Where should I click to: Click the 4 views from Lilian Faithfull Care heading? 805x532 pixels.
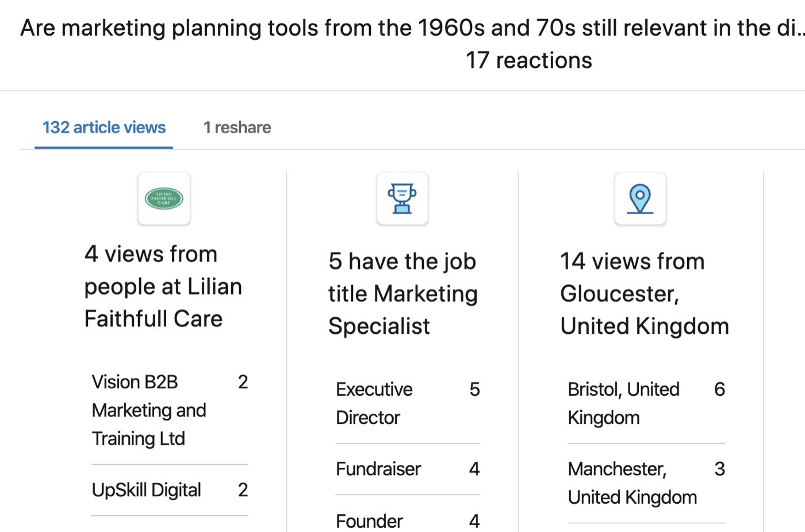pyautogui.click(x=163, y=286)
